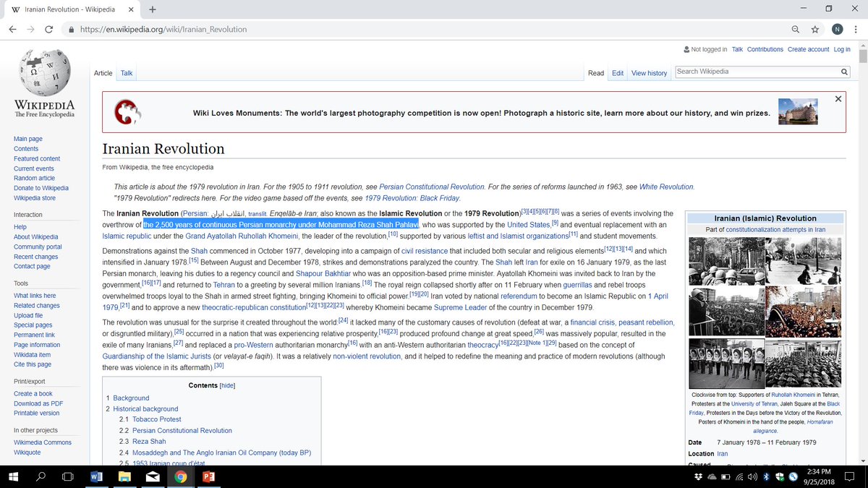Viewport: 868px width, 488px height.
Task: Click the browser back arrow
Action: (13, 30)
